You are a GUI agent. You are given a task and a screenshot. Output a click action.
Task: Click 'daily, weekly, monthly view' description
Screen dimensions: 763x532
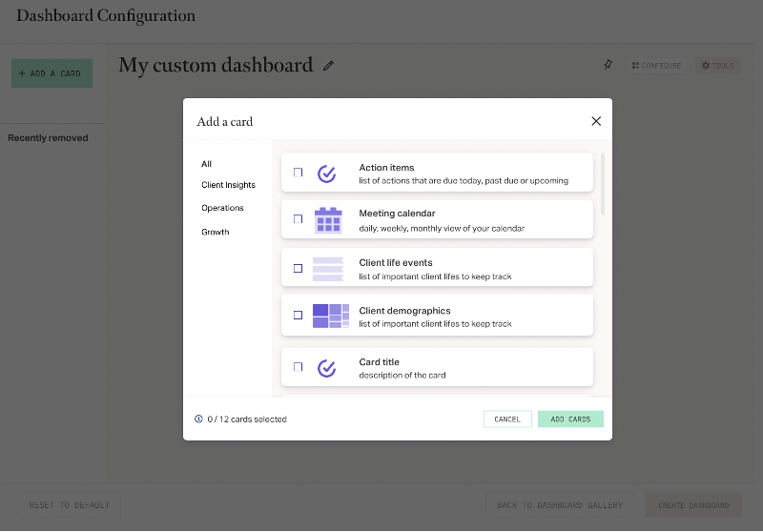pos(442,229)
